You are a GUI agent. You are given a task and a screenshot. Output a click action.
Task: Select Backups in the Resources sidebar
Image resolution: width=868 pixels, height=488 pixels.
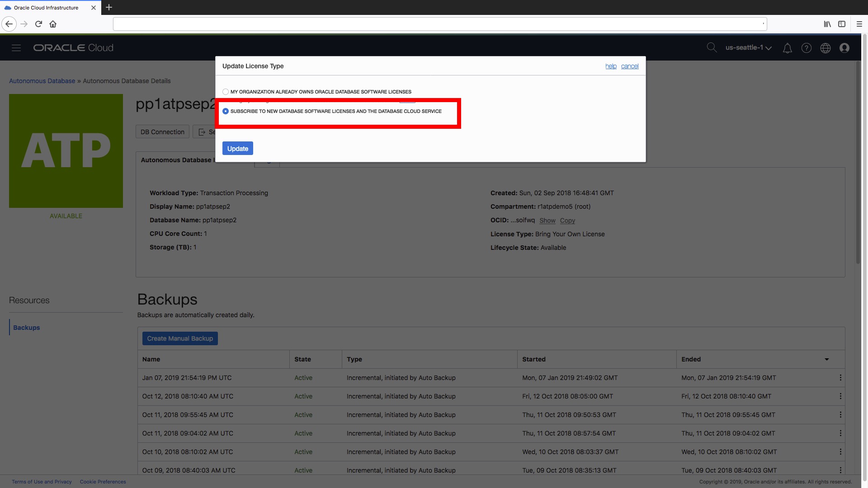click(x=26, y=328)
